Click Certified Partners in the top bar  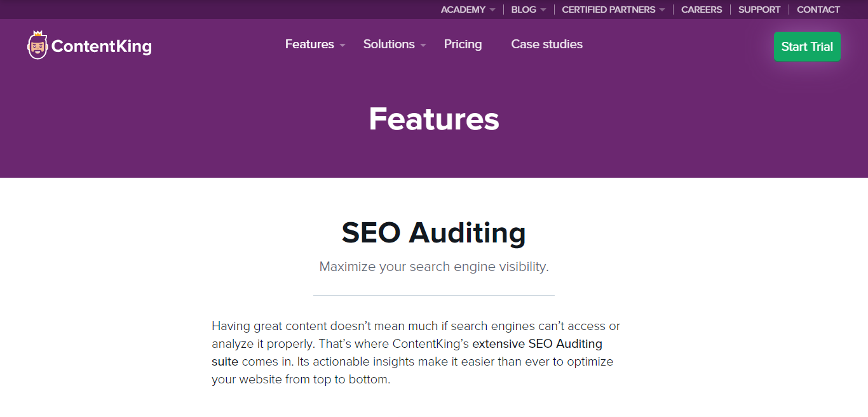click(x=609, y=10)
